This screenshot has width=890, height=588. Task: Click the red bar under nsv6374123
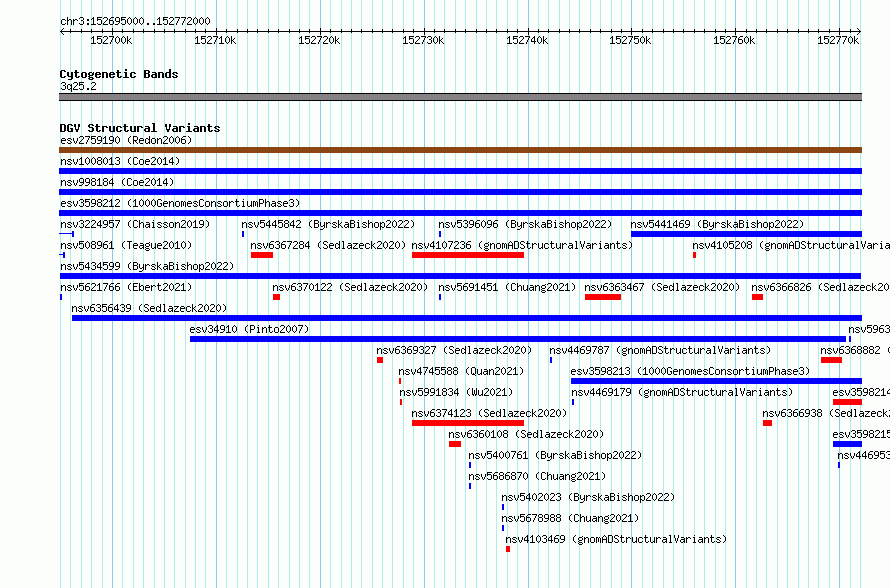click(x=468, y=423)
